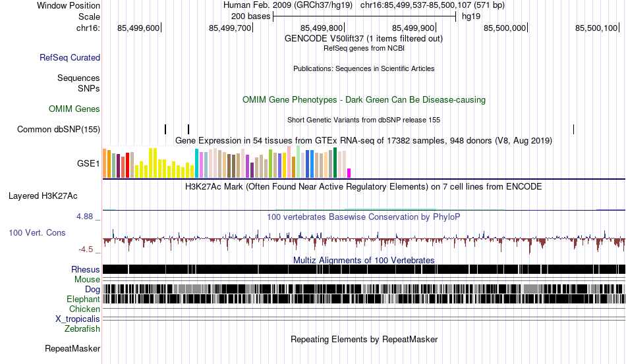Screen dimensions: 626x364
Task: Click the Human Feb. 2009 (GRCh37/hg19) text
Action: tap(288, 5)
